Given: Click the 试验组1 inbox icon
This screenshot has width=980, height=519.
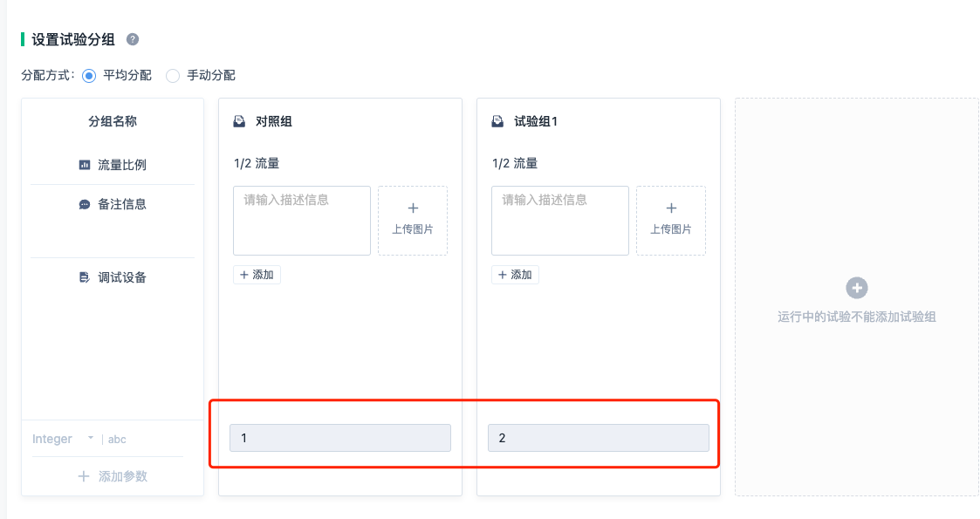Looking at the screenshot, I should (497, 122).
